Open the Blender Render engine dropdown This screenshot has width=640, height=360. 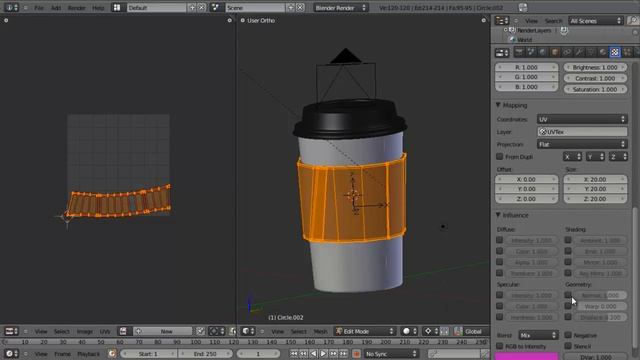click(x=340, y=7)
